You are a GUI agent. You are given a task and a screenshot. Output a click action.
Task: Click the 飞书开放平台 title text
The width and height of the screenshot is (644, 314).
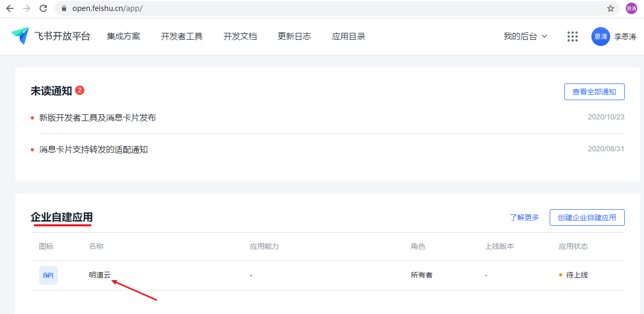click(62, 37)
